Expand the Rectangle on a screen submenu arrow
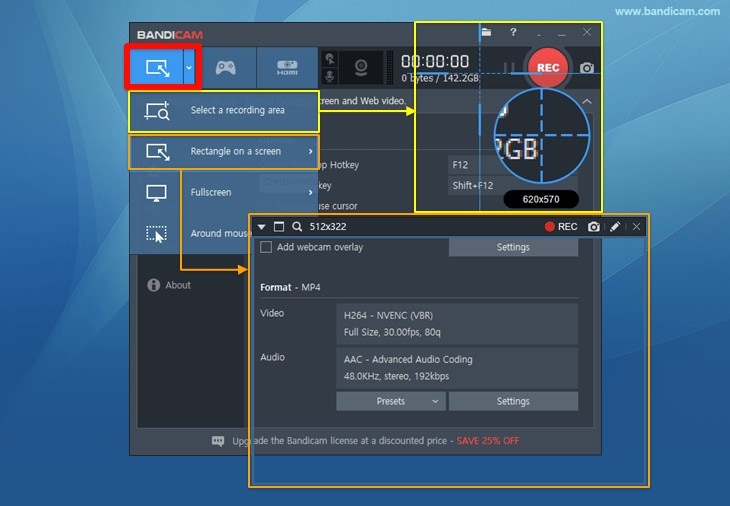This screenshot has width=730, height=506. [x=311, y=151]
